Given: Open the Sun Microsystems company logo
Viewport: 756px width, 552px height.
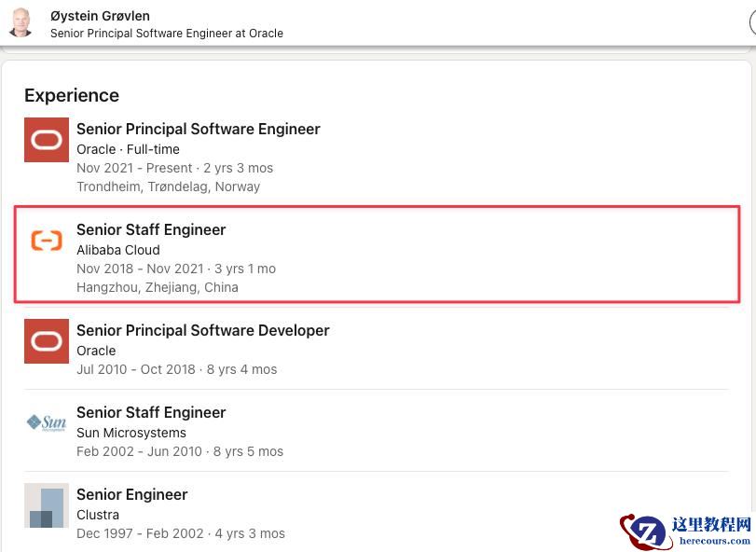Looking at the screenshot, I should coord(47,423).
